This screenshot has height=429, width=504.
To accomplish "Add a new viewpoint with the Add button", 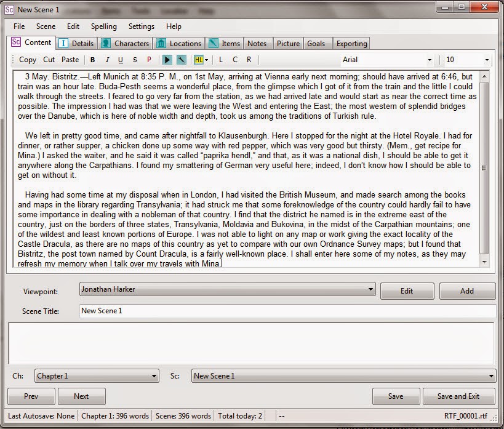I will 468,290.
